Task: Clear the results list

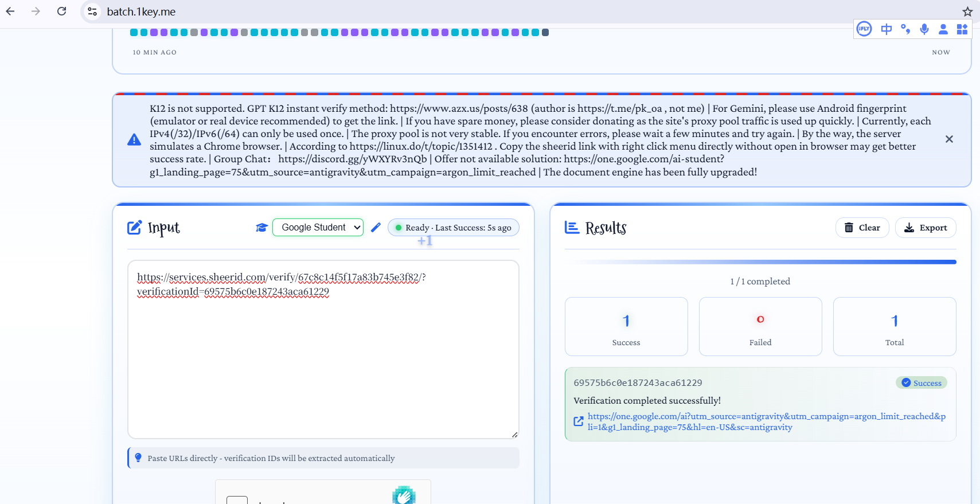Action: (862, 228)
